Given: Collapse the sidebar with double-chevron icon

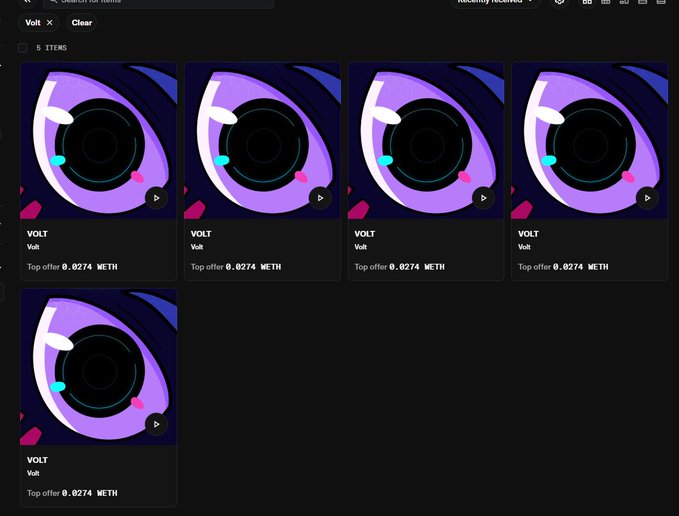Looking at the screenshot, I should [x=27, y=2].
